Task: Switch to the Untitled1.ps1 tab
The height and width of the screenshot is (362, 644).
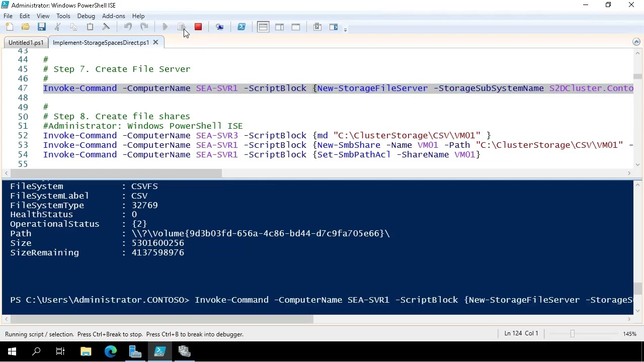Action: (x=26, y=43)
